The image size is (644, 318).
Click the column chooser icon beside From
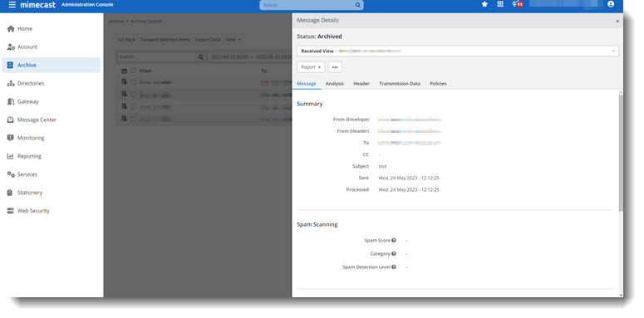point(124,71)
